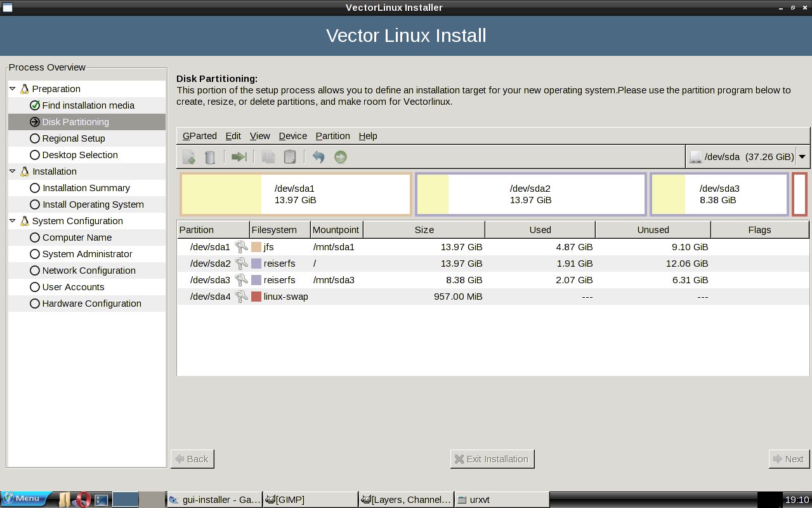Select the Regional Setup step circle
The height and width of the screenshot is (508, 812).
click(x=35, y=138)
